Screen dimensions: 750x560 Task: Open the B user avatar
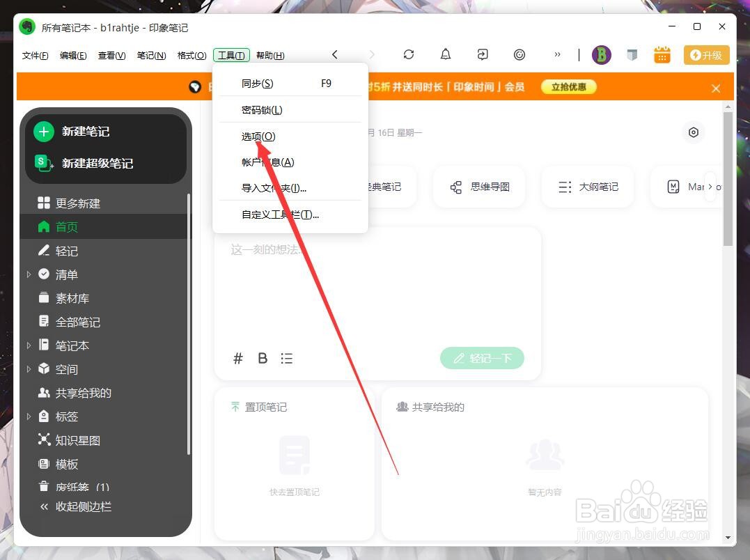point(601,55)
